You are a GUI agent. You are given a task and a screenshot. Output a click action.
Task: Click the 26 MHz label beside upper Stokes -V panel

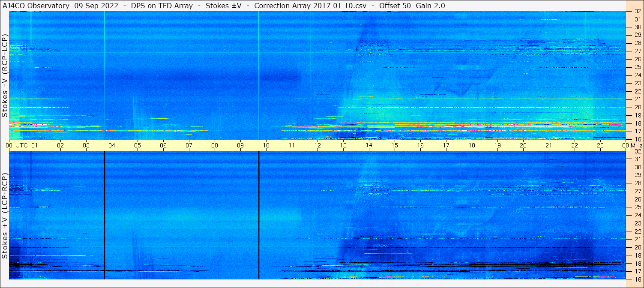638,59
